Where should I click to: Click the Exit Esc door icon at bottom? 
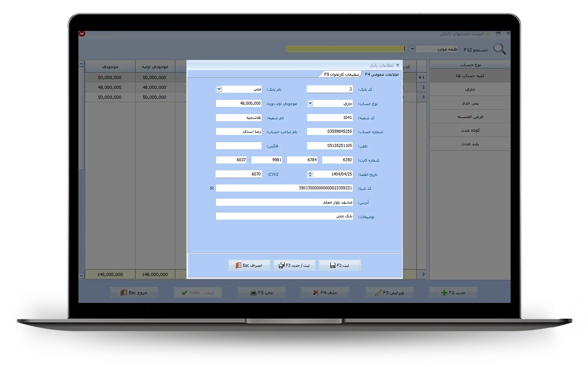124,293
